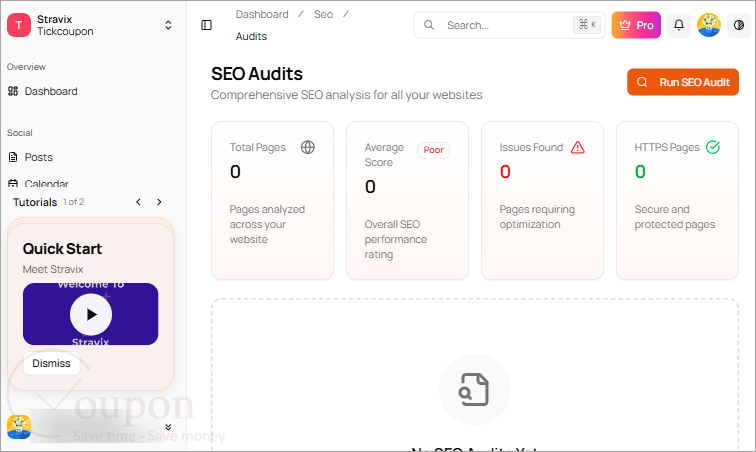Click the bottom-left user avatar
756x452 pixels.
(x=19, y=427)
